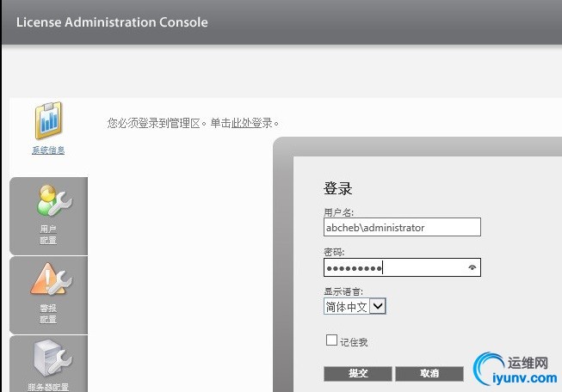The height and width of the screenshot is (392, 562).
Task: Reveal password with the eye icon
Action: click(x=471, y=268)
